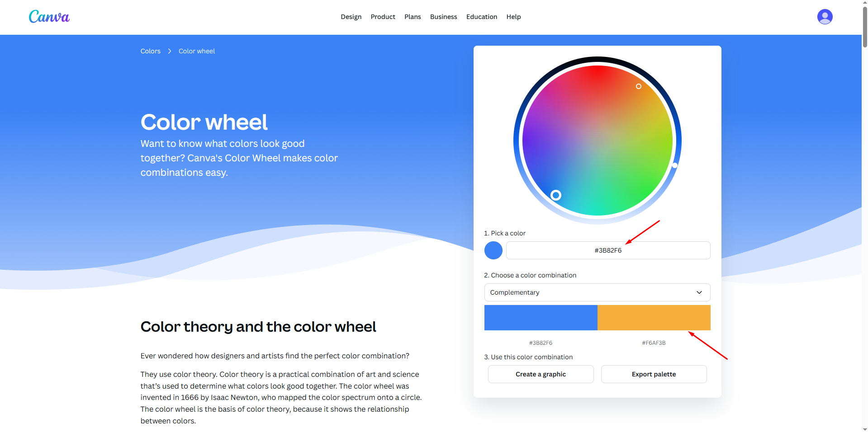Click the Create a graphic button
868x432 pixels.
541,374
